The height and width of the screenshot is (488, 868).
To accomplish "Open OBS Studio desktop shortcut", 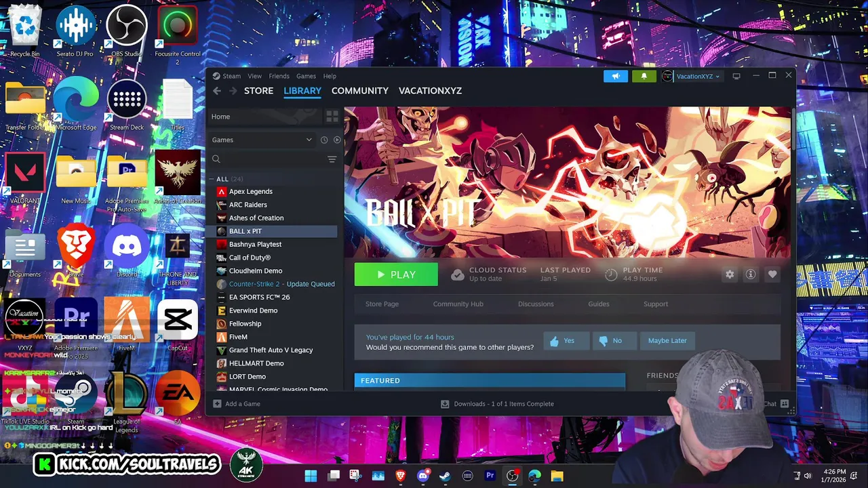I will click(126, 30).
